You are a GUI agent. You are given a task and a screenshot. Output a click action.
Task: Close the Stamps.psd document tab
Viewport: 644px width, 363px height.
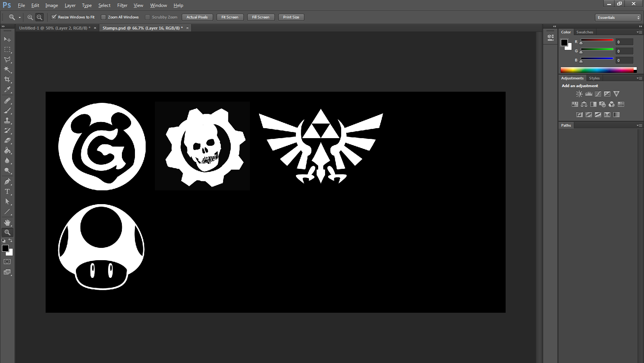(187, 28)
